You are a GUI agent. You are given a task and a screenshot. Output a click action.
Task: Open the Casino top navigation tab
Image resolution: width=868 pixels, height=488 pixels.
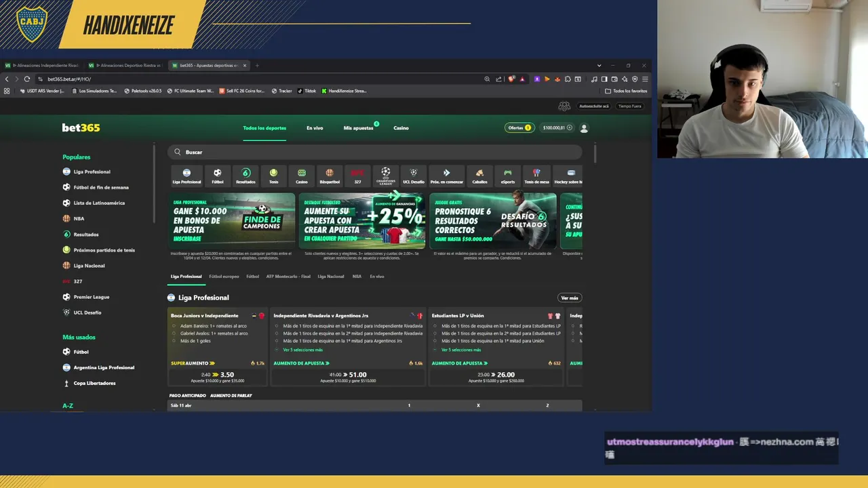[401, 127]
